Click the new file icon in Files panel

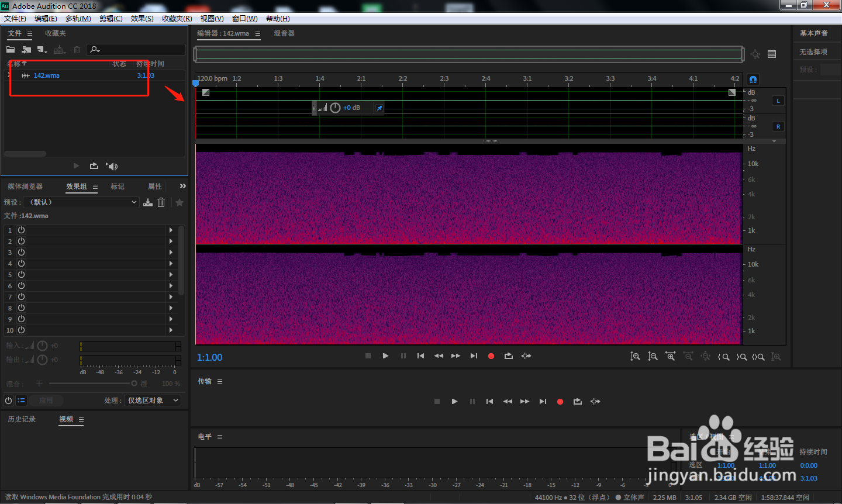[x=42, y=50]
